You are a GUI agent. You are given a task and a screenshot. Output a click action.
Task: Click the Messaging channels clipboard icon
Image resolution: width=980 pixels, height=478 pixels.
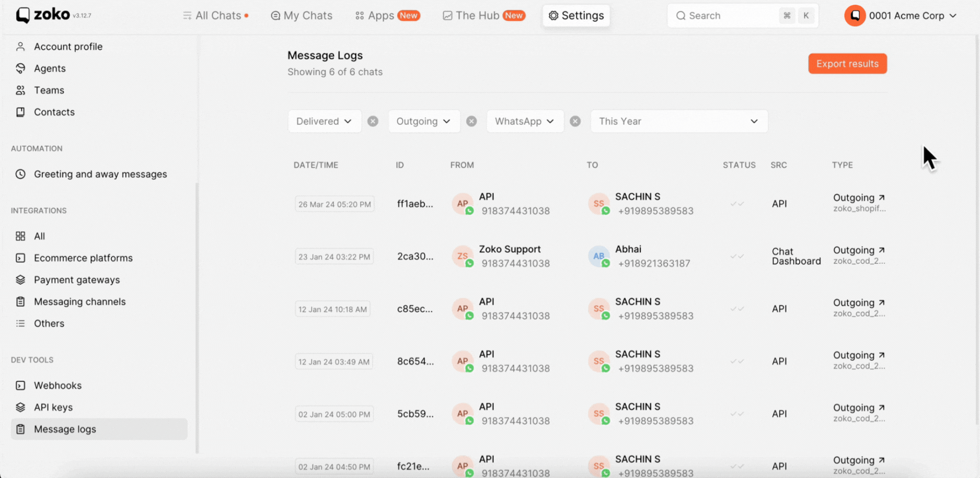[20, 301]
